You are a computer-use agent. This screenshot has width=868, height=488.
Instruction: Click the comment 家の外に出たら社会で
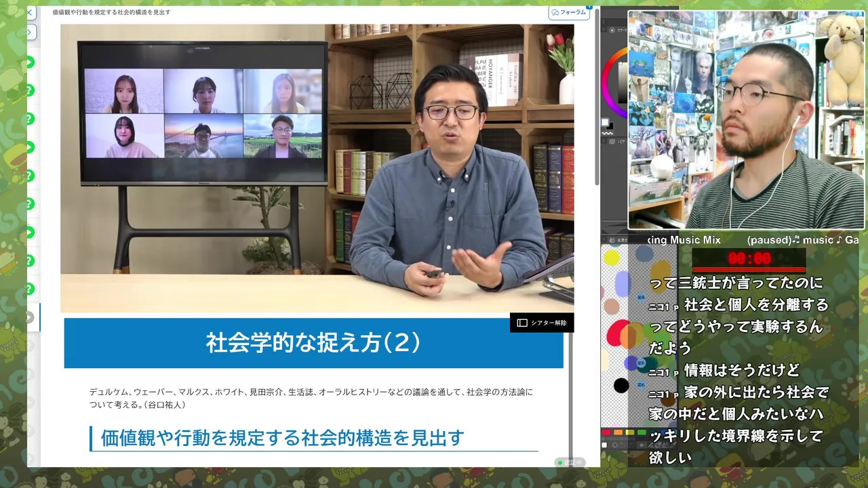[756, 392]
